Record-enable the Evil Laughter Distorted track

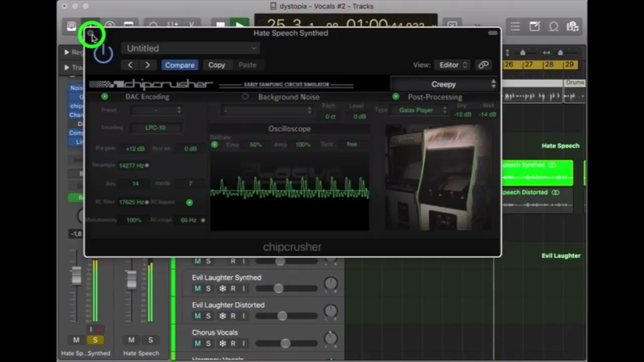click(x=233, y=316)
